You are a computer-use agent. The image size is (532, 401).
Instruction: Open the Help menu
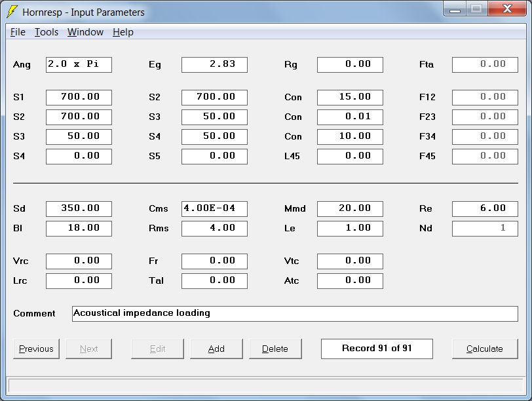point(123,32)
